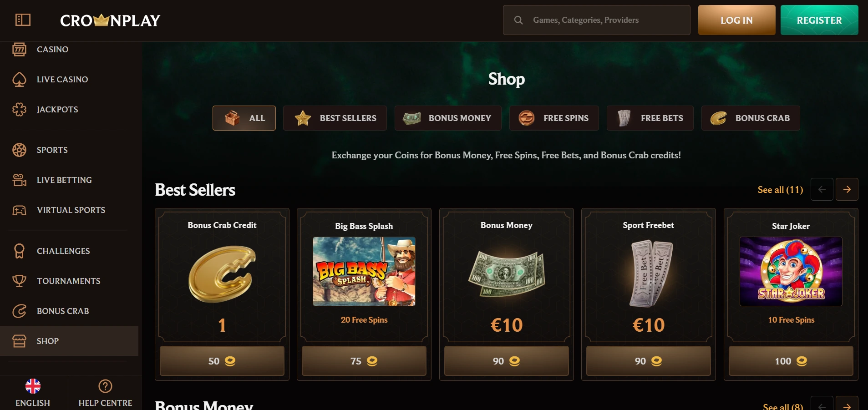Open Challenges medal icon

tap(19, 251)
